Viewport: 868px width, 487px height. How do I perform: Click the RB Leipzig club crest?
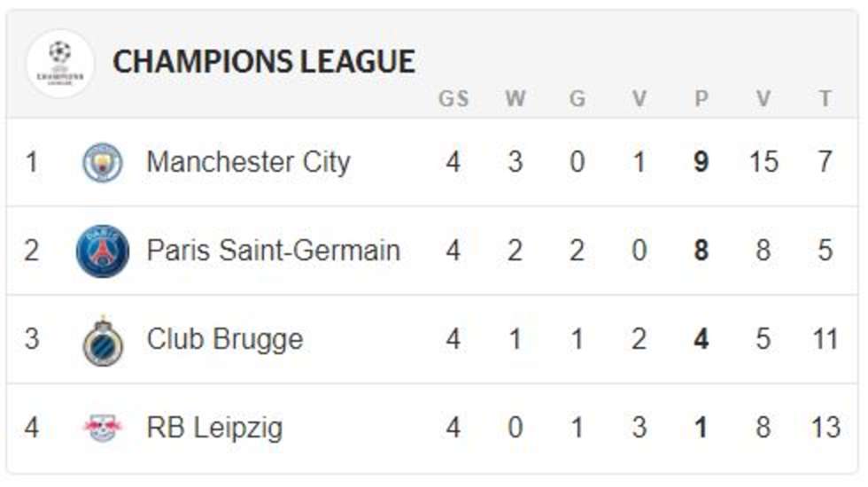103,428
